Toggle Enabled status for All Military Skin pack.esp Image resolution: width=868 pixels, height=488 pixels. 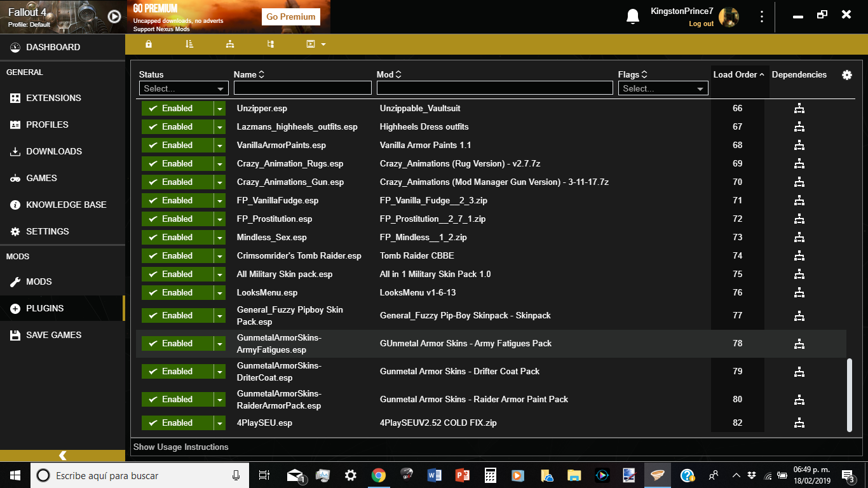point(177,274)
